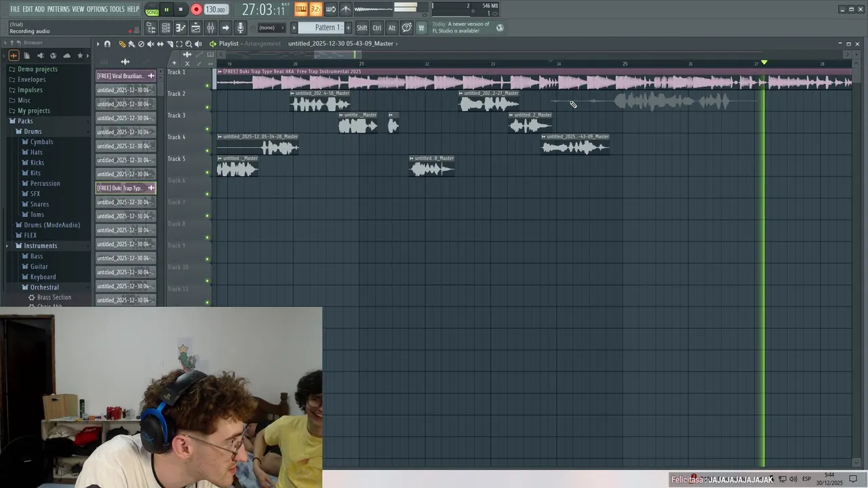Add a new pattern with plus button
Viewport: 868px width, 488px height.
pos(349,28)
